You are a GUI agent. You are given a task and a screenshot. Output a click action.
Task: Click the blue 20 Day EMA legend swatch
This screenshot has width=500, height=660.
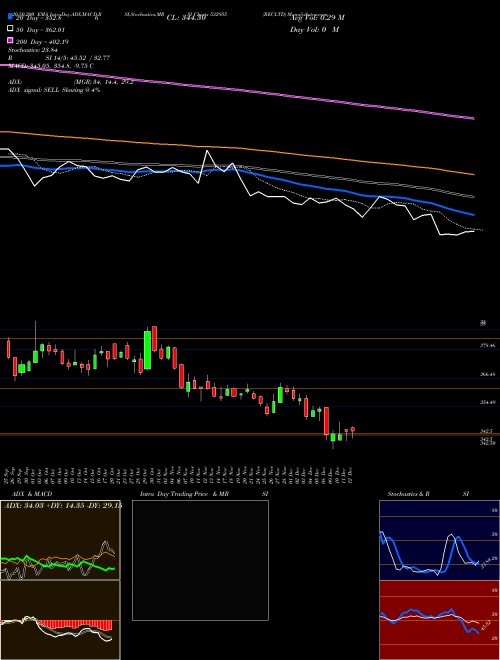click(11, 17)
